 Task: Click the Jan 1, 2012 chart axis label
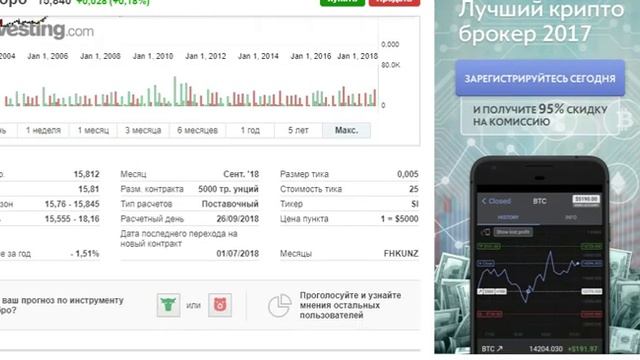(x=205, y=56)
